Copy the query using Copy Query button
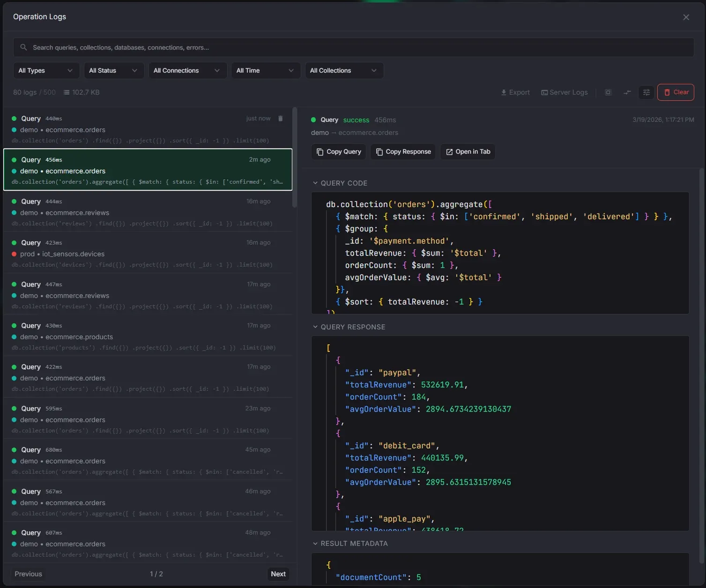Screen dimensions: 706x588 [x=339, y=152]
